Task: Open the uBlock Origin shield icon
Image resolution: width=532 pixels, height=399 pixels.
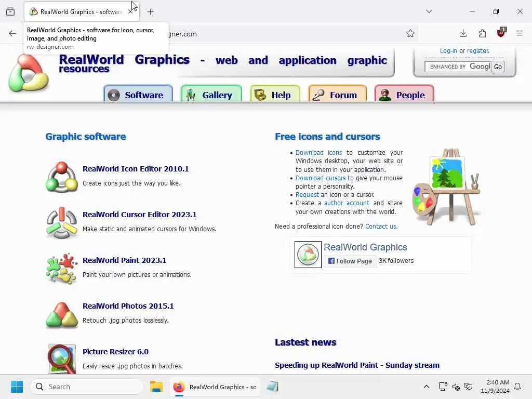Action: pyautogui.click(x=501, y=33)
